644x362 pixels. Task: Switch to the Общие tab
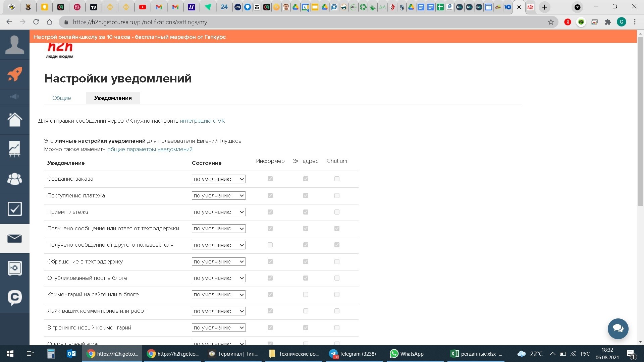(62, 98)
